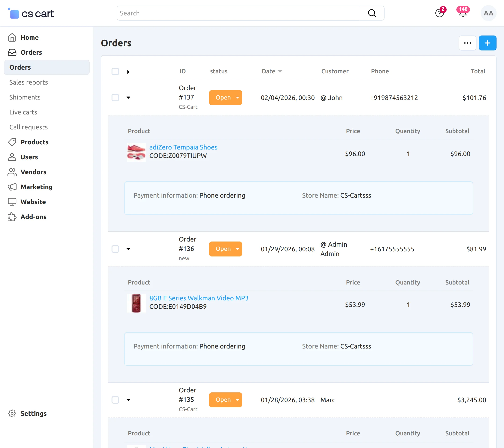Viewport: 504px width, 448px height.
Task: Create a new order with the plus button
Action: pyautogui.click(x=487, y=43)
